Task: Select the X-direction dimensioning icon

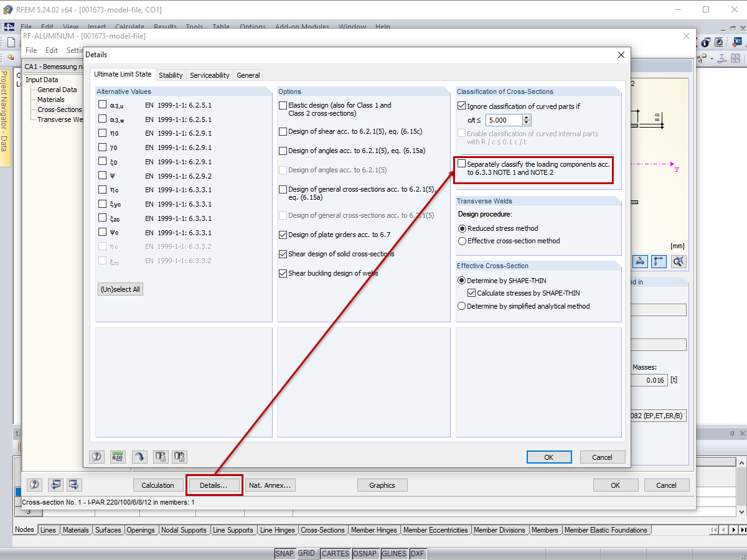Action: (640, 261)
